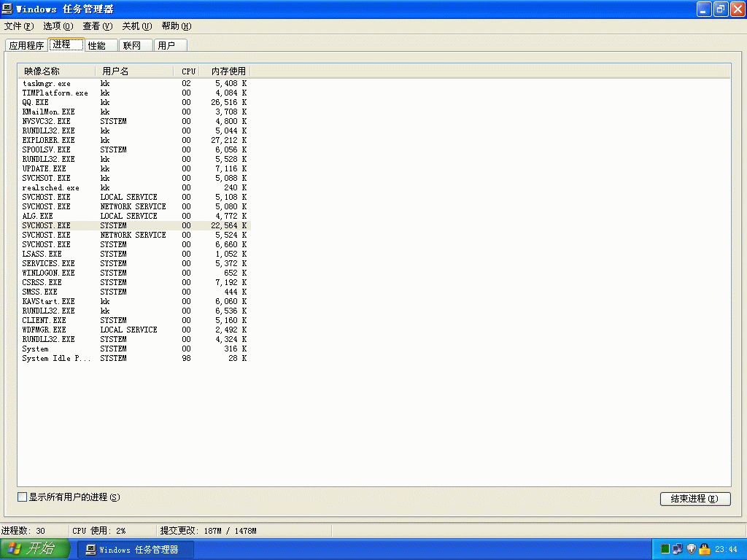Screen dimensions: 747x560
Task: Select the realsched.exe process
Action: coord(134,187)
